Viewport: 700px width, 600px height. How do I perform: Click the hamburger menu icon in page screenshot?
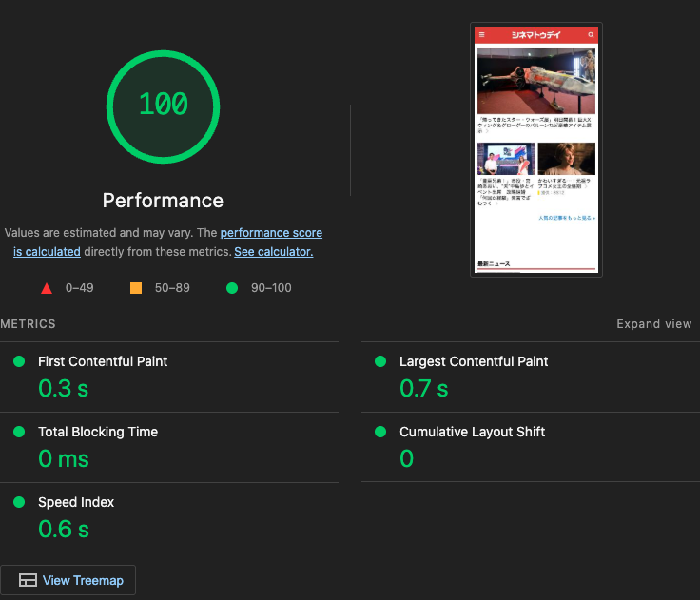pos(481,35)
